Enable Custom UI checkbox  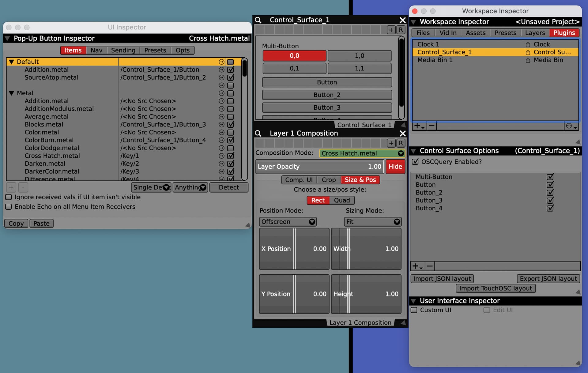click(x=414, y=310)
